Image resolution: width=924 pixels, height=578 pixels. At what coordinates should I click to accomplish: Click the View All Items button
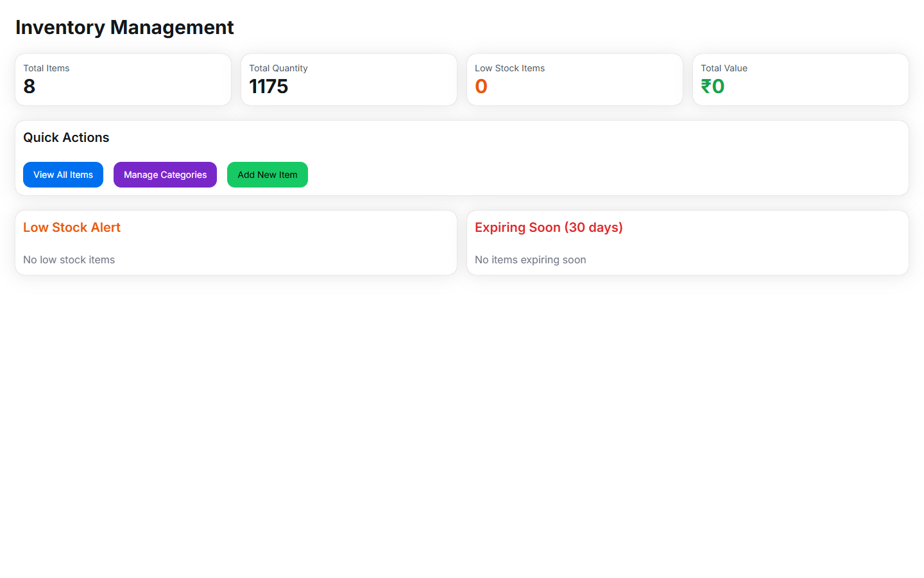click(63, 175)
